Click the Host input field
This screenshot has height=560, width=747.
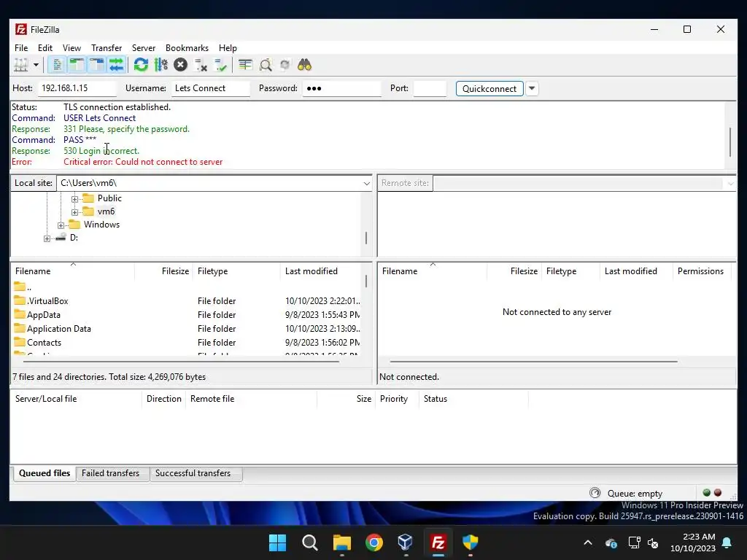click(x=77, y=88)
